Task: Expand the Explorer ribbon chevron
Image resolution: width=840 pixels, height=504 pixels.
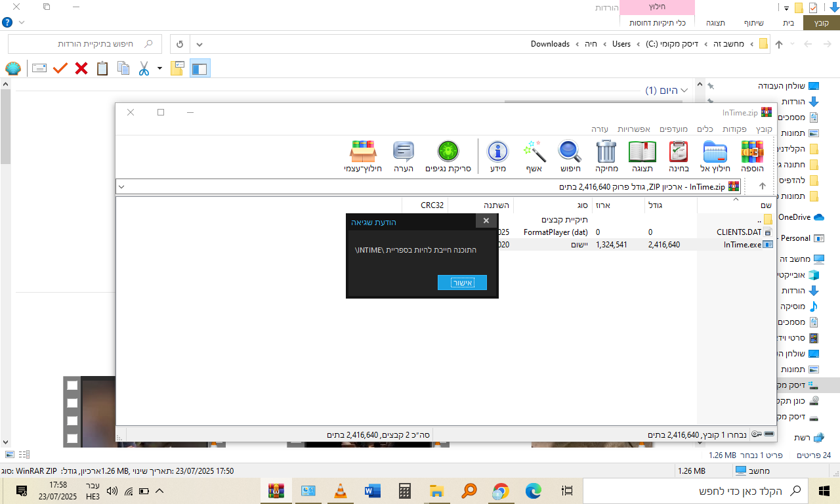Action: coord(22,22)
